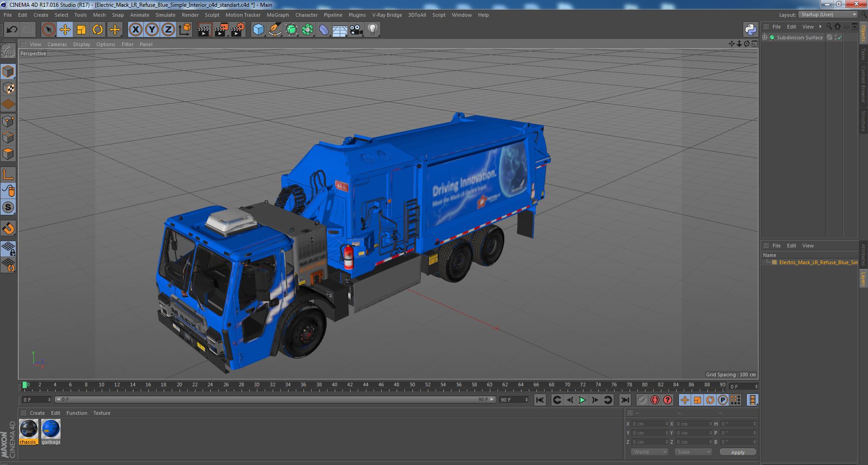Click the Array modeling objects icon
Image resolution: width=868 pixels, height=465 pixels.
[308, 30]
